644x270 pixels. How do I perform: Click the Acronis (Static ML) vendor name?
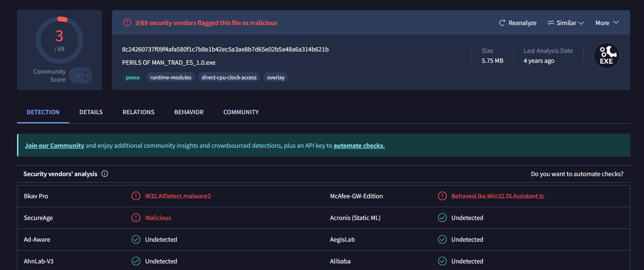(x=355, y=218)
